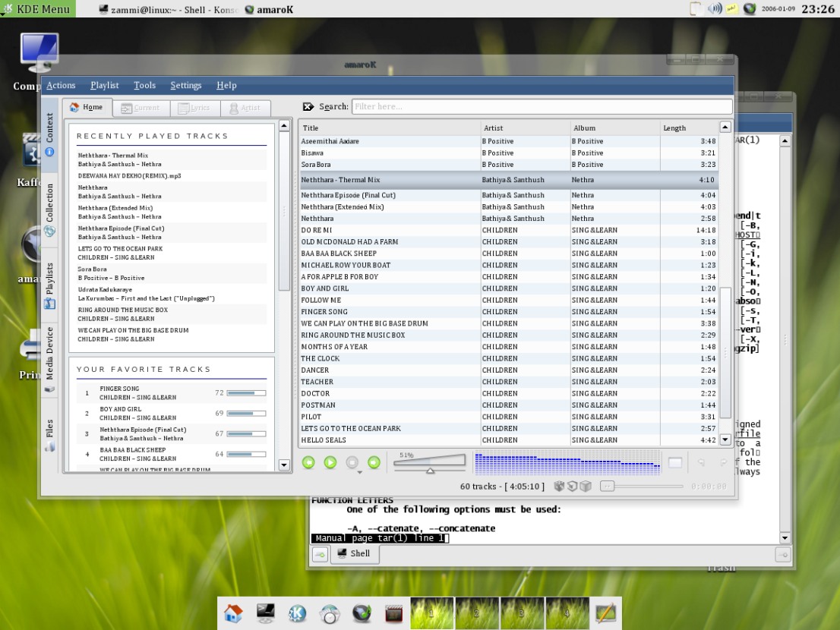Image resolution: width=840 pixels, height=630 pixels.
Task: Sort playlist by the Length column header
Action: tap(690, 128)
